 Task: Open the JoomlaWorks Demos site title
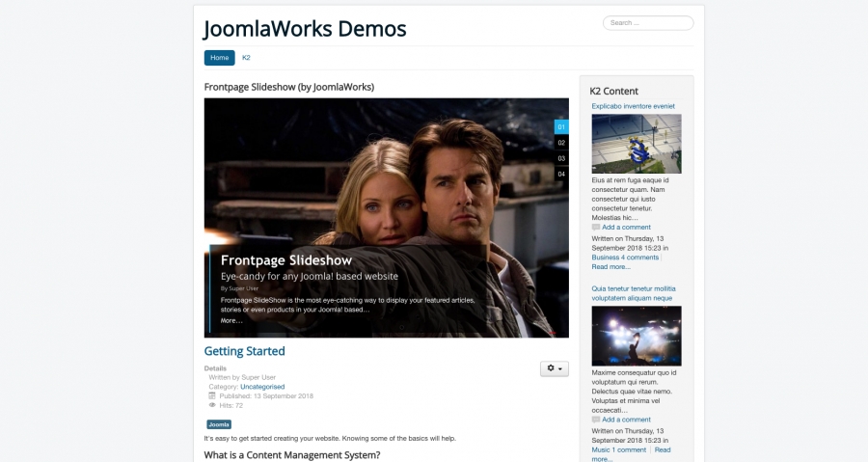[x=305, y=29]
